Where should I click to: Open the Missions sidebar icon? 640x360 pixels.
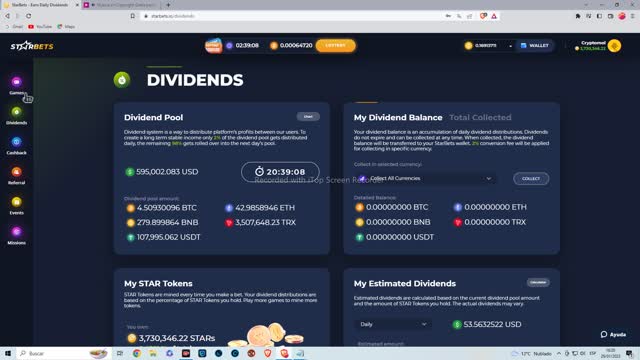pyautogui.click(x=16, y=232)
